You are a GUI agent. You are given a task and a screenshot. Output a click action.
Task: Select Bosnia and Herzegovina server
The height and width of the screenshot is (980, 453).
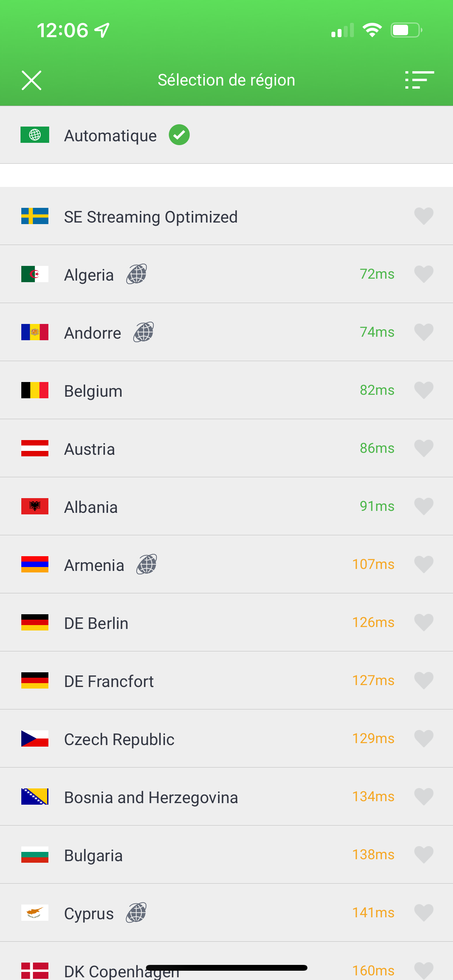[226, 797]
